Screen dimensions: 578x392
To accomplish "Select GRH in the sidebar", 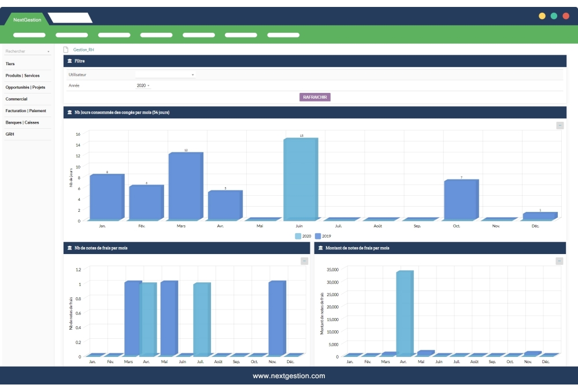I will pyautogui.click(x=9, y=133).
